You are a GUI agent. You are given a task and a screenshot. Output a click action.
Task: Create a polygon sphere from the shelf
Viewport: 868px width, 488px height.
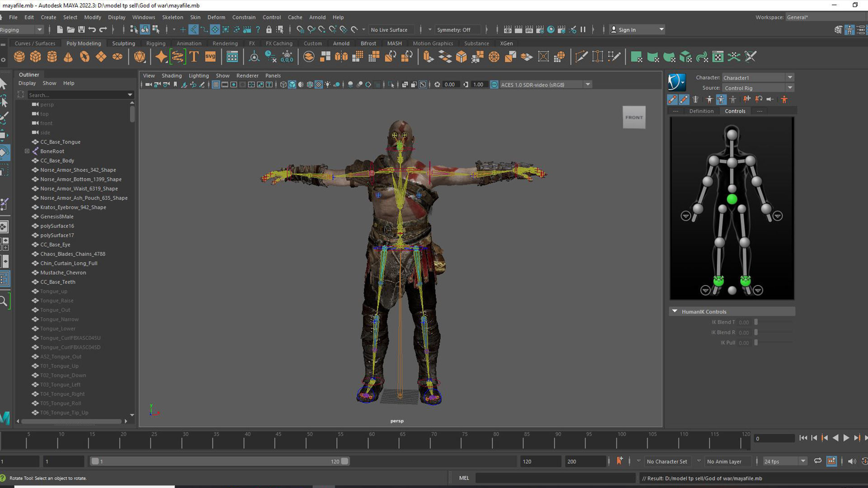[x=19, y=57]
